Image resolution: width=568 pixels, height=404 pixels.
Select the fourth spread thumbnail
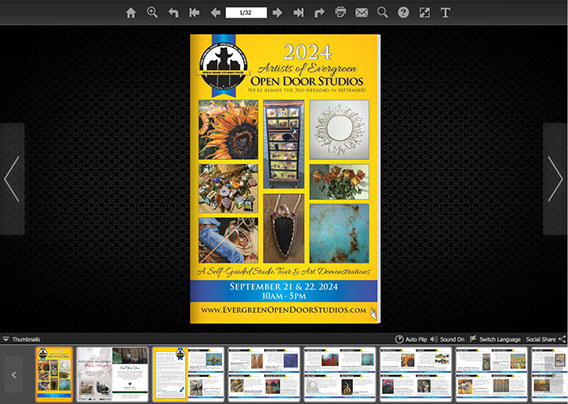[x=264, y=374]
